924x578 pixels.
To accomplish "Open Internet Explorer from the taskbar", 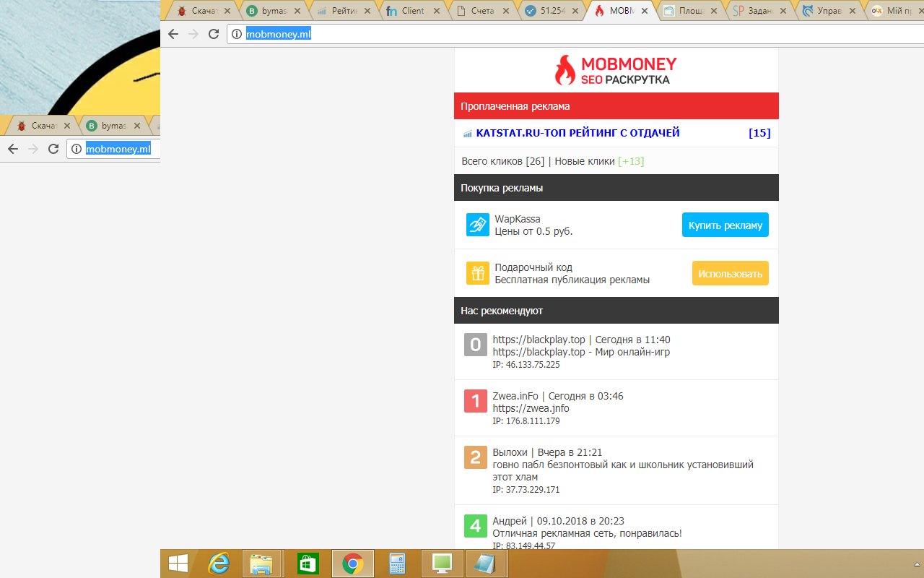I will (x=219, y=564).
